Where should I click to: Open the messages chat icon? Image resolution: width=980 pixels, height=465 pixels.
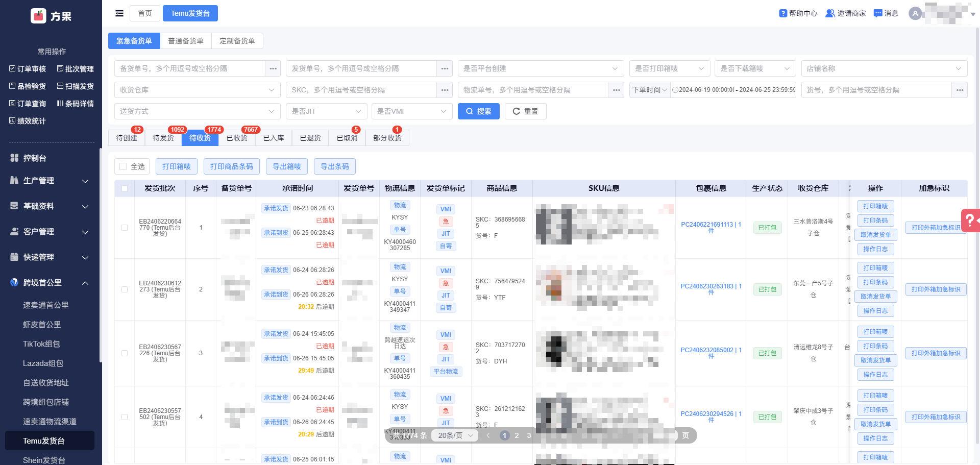point(878,13)
